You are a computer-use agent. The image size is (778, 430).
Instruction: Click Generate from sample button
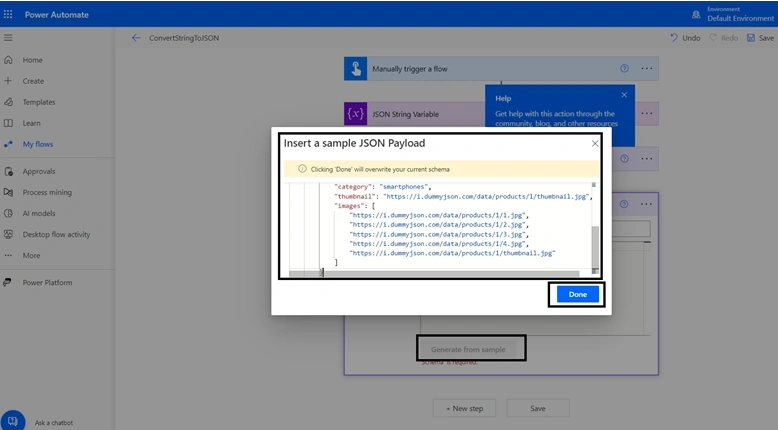[468, 349]
